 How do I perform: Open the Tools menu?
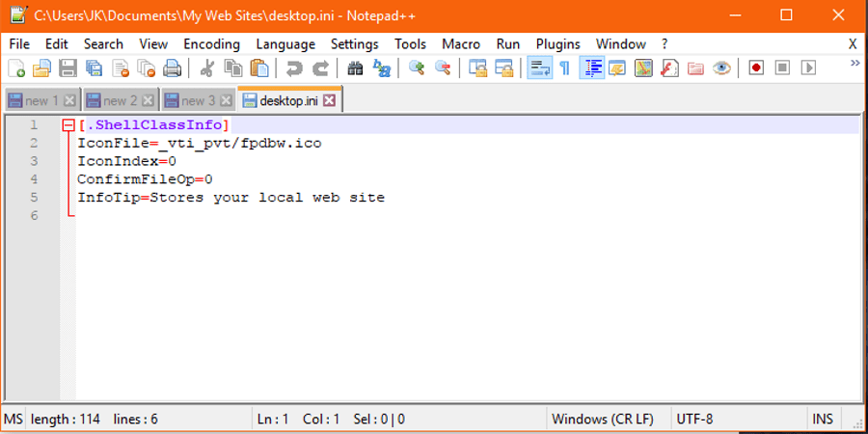tap(410, 44)
